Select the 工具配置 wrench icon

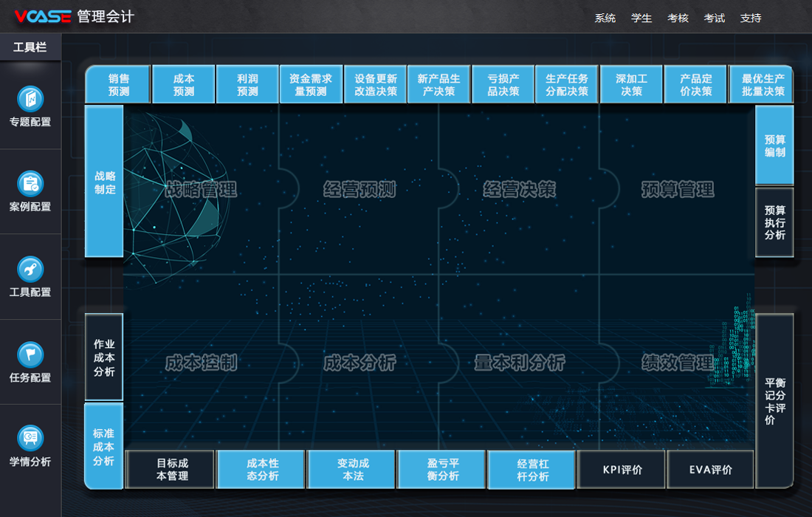[x=30, y=270]
